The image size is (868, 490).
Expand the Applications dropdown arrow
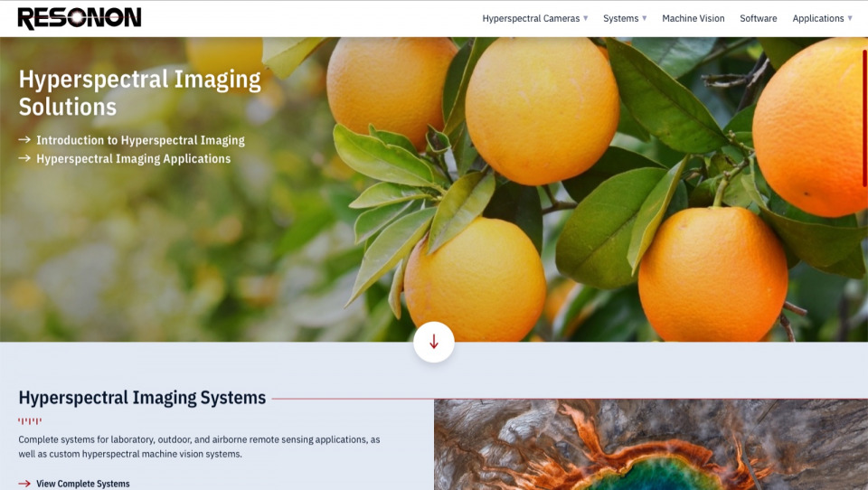click(x=850, y=18)
